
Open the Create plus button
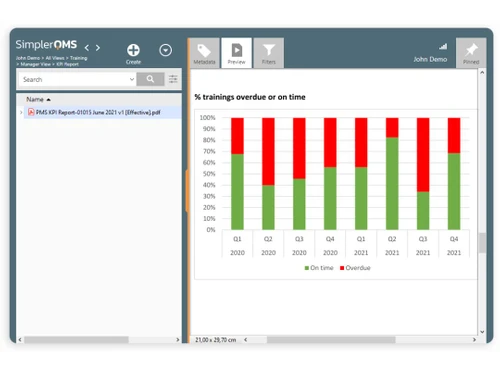pyautogui.click(x=133, y=50)
